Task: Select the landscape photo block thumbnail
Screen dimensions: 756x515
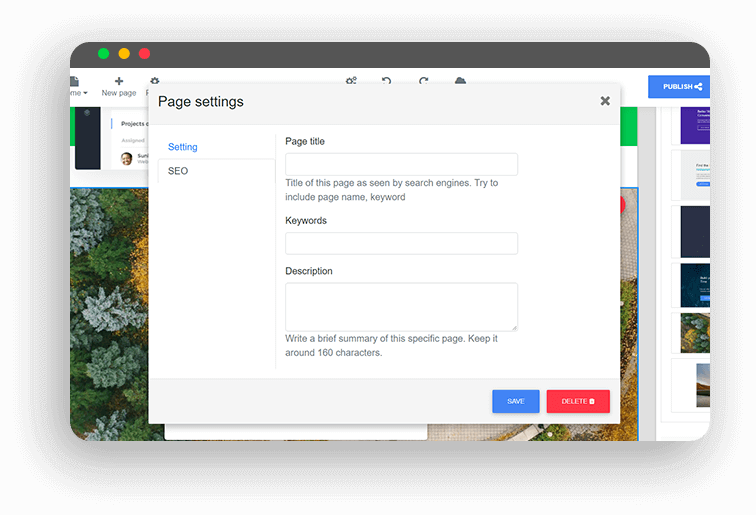Action: click(703, 385)
